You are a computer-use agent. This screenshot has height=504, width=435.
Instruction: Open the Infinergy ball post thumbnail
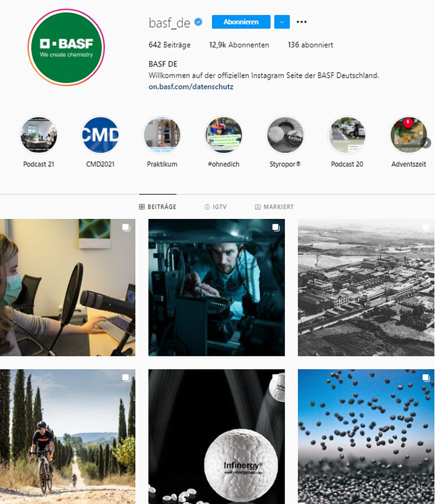[216, 437]
